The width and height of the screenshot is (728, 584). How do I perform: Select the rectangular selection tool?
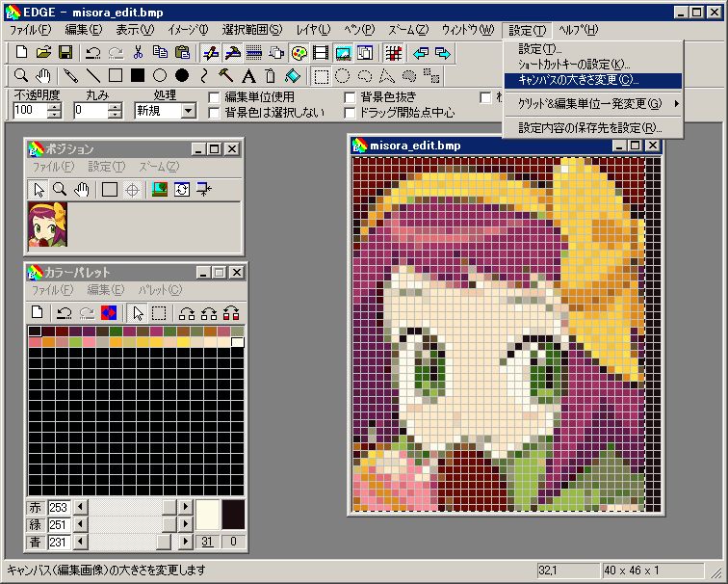click(321, 76)
